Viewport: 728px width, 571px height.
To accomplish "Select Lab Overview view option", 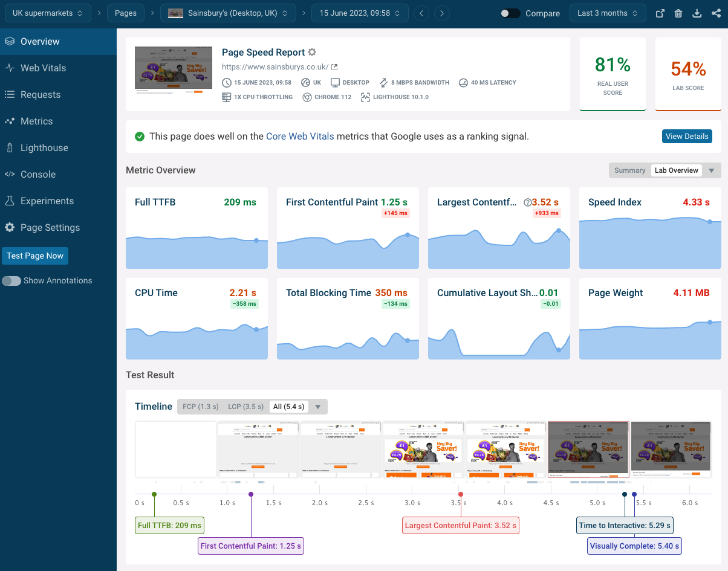I will (677, 170).
